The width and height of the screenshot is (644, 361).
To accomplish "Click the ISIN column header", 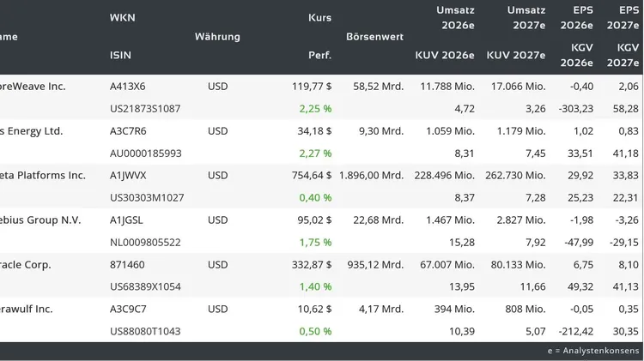I will (x=120, y=56).
